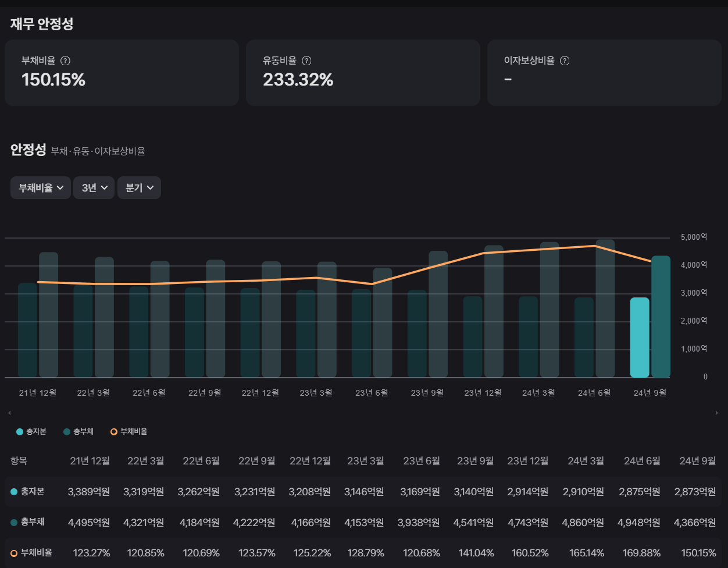728x568 pixels.
Task: Click the 22년 6월 x-axis label
Action: [x=149, y=393]
